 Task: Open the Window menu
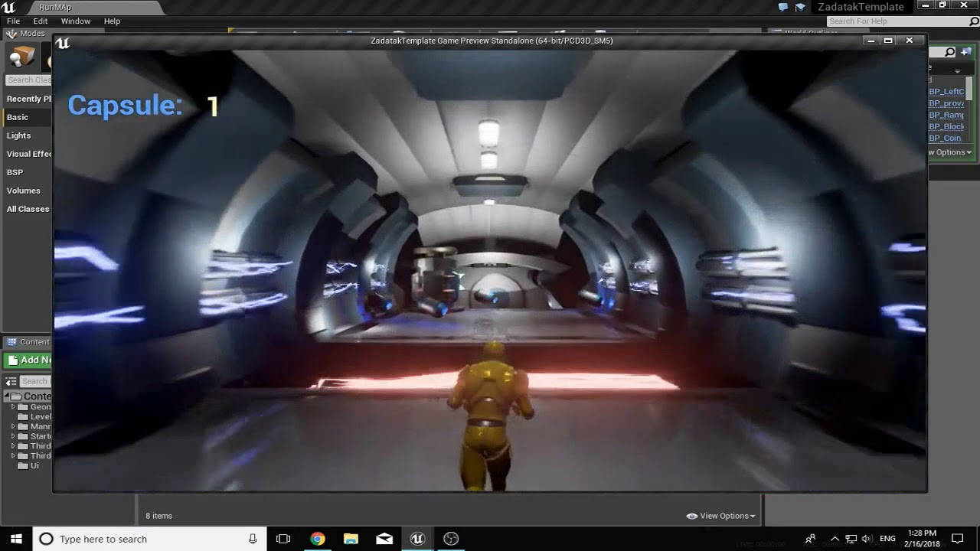pyautogui.click(x=76, y=21)
